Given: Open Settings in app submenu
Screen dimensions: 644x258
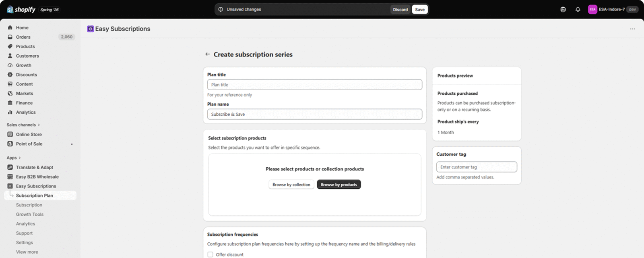Looking at the screenshot, I should [x=25, y=242].
